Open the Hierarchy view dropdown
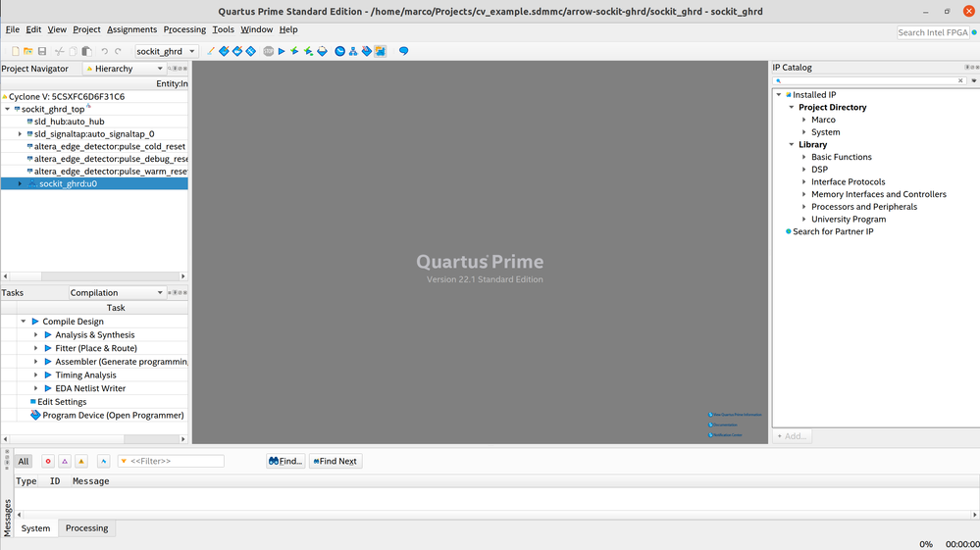 pyautogui.click(x=125, y=69)
